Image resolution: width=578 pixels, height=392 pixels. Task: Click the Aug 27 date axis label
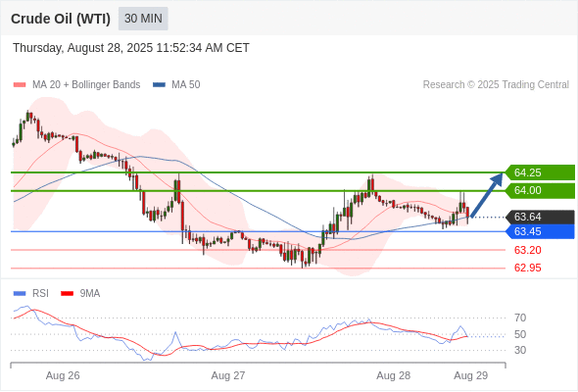tap(228, 375)
